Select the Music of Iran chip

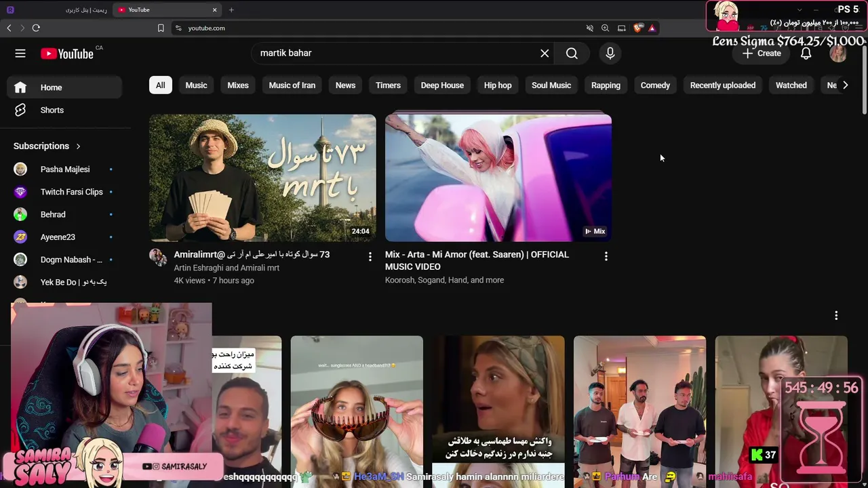click(x=292, y=85)
